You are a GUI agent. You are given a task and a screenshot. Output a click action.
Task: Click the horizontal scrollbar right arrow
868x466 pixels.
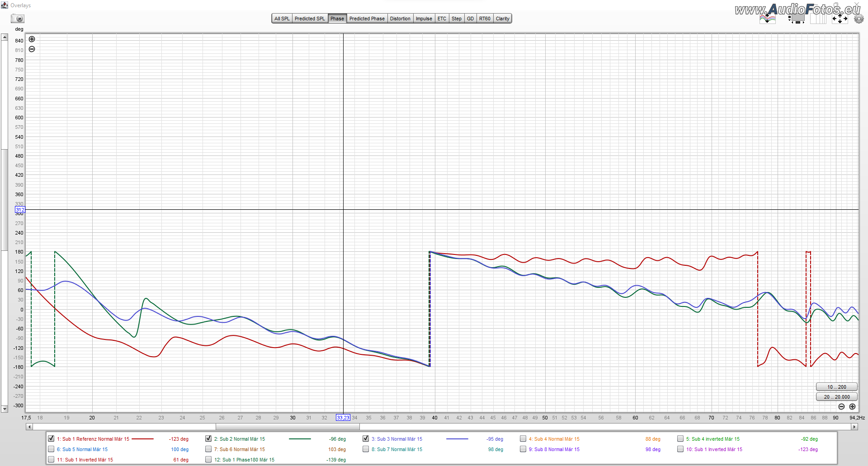[854, 427]
